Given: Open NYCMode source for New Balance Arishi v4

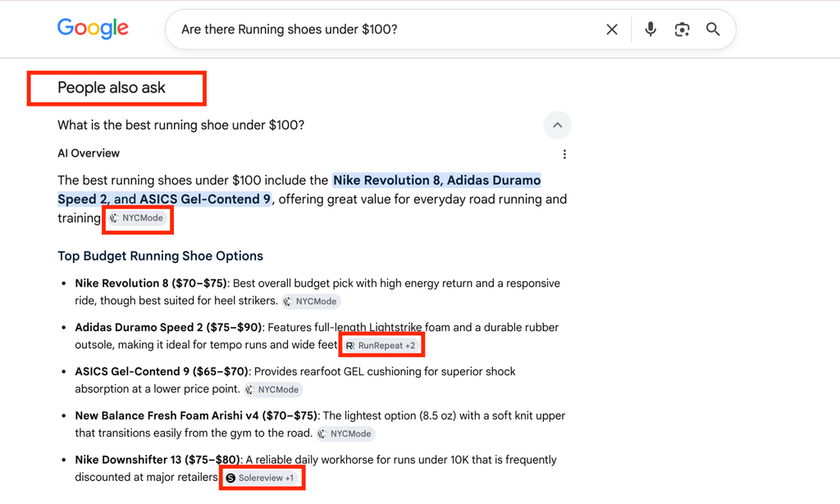Looking at the screenshot, I should point(345,434).
